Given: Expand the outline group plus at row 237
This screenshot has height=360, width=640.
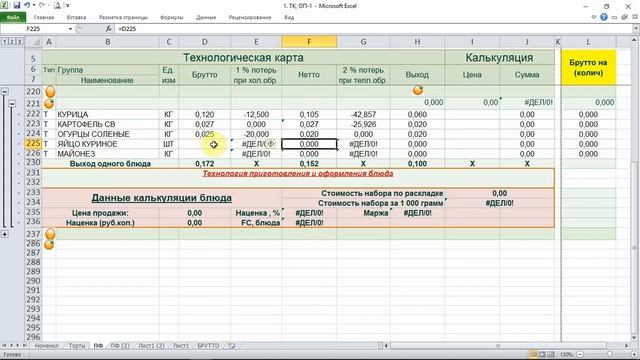Looking at the screenshot, I should coord(4,234).
